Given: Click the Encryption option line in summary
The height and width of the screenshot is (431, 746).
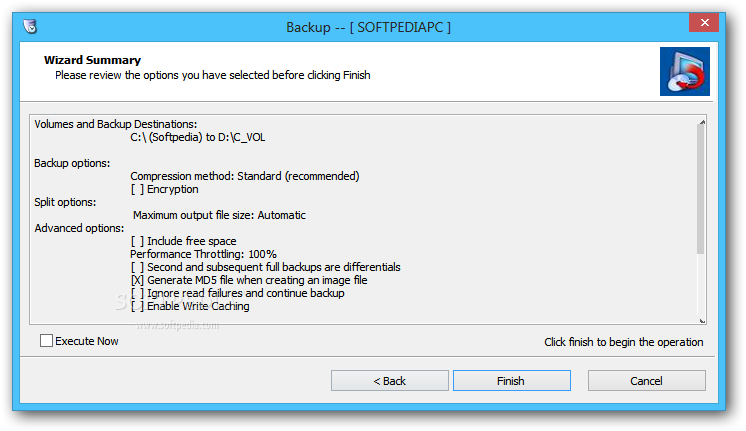Looking at the screenshot, I should pos(165,189).
